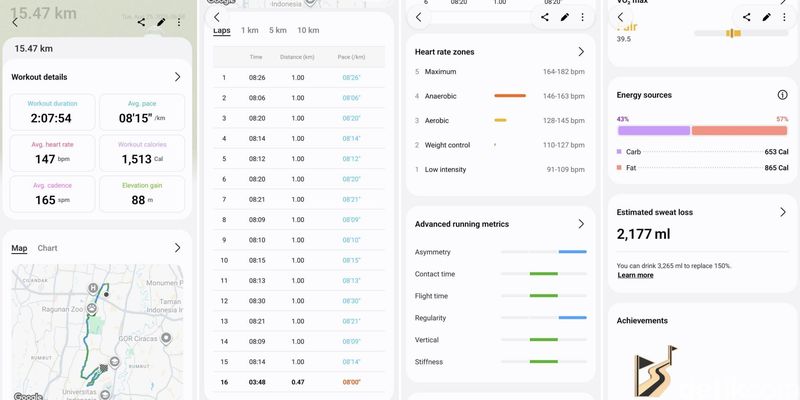Open the Learn more link
Viewport: 800px width, 400px height.
[x=635, y=275]
